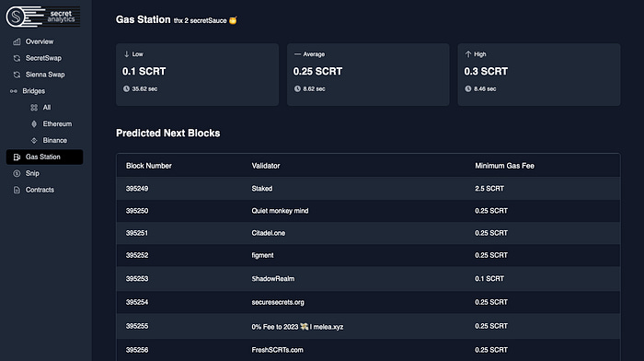Click the SecretSwap swap arrows icon

coord(17,58)
